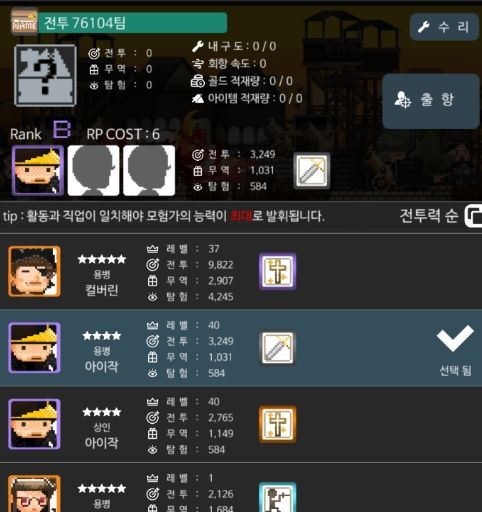Tap the 출항 departure button
The width and height of the screenshot is (482, 512).
431,101
